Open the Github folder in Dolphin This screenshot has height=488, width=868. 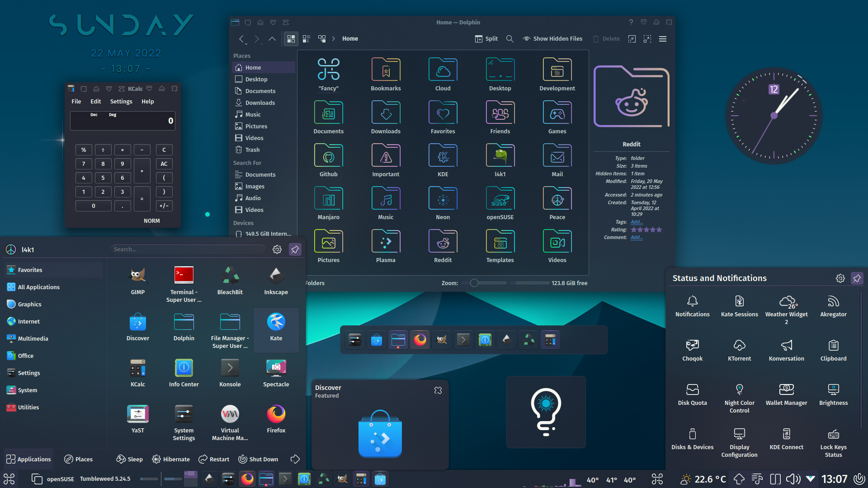pyautogui.click(x=328, y=160)
